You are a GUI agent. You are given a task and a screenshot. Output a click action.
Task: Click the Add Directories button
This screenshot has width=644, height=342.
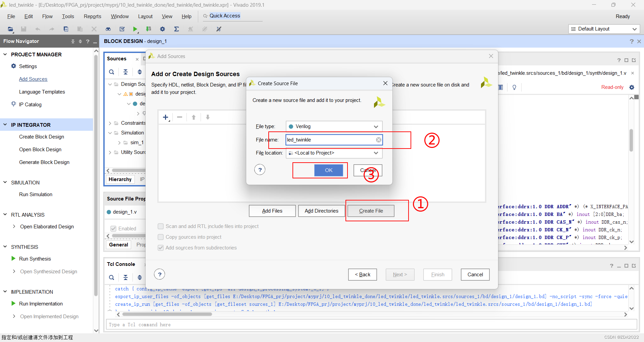click(321, 211)
